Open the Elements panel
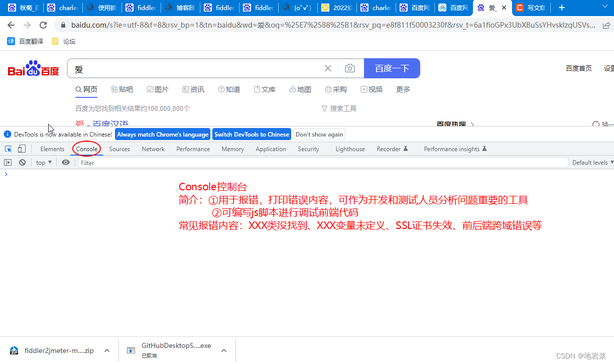Image resolution: width=614 pixels, height=364 pixels. pos(52,149)
